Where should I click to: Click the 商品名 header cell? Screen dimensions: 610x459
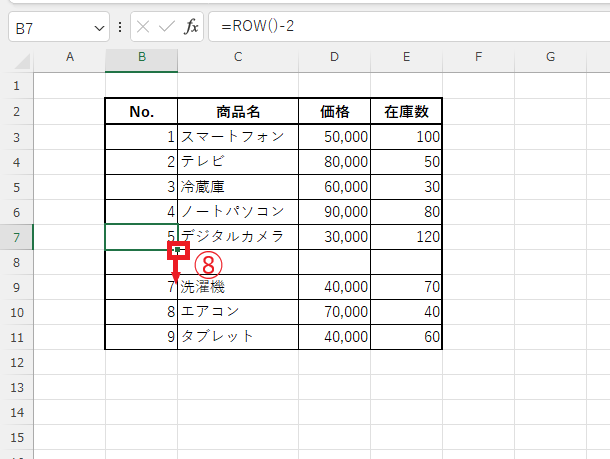click(238, 112)
